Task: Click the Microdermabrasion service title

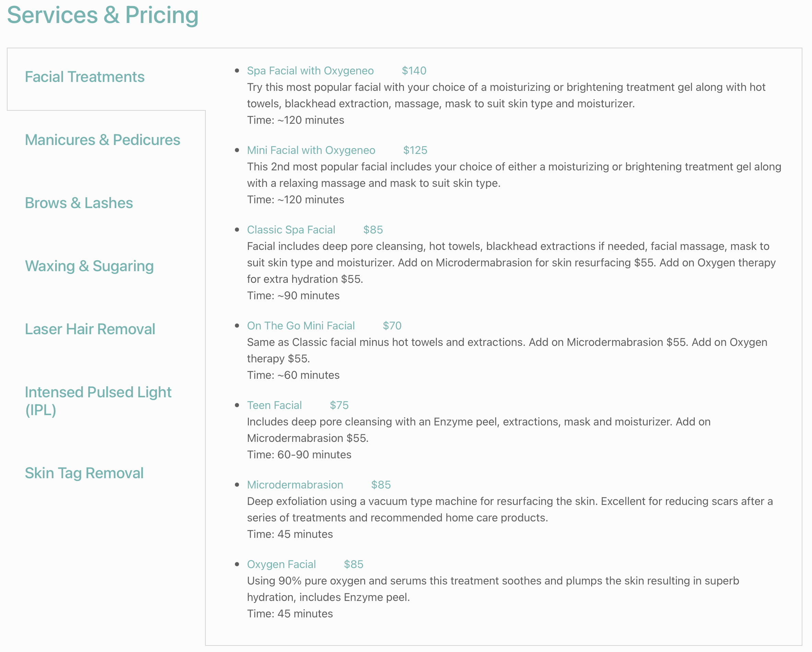Action: tap(295, 484)
